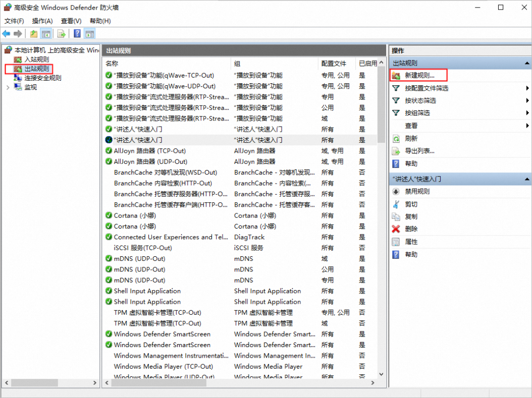
Task: Open the 按配置文件筛选 submenu arrow
Action: click(527, 88)
